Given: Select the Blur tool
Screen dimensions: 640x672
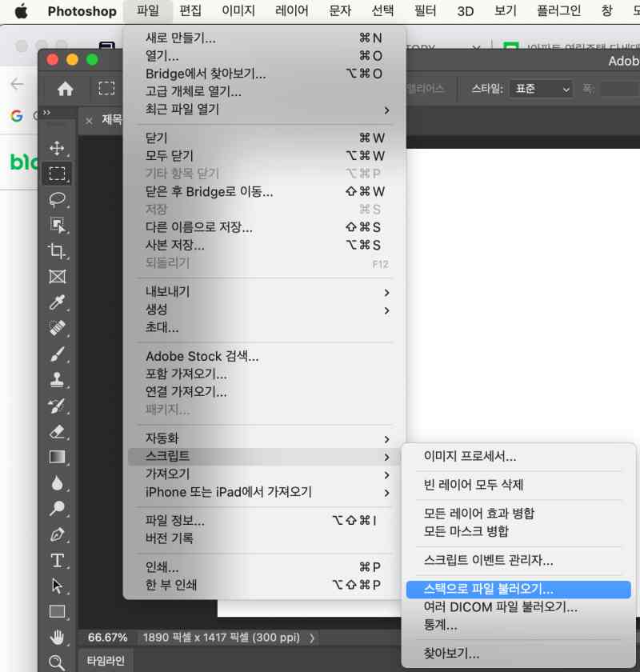Looking at the screenshot, I should 57,482.
